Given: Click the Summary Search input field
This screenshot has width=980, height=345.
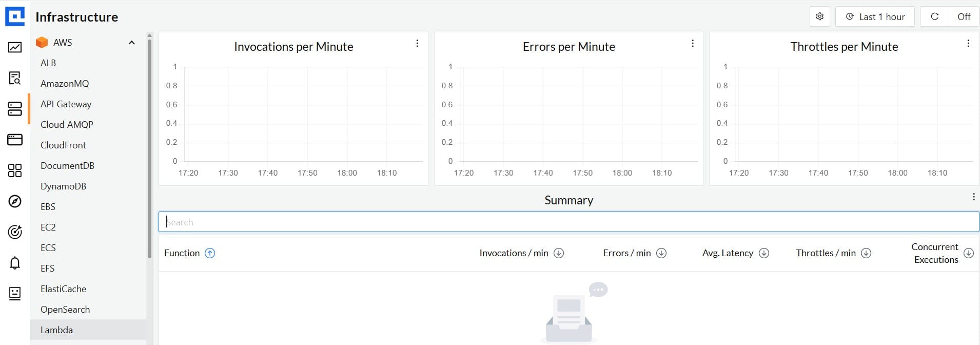Looking at the screenshot, I should tap(569, 222).
